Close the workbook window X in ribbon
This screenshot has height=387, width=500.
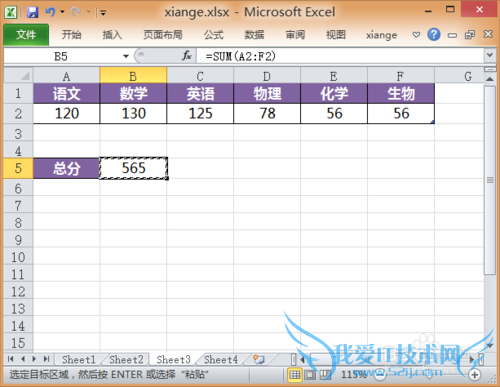click(x=488, y=34)
